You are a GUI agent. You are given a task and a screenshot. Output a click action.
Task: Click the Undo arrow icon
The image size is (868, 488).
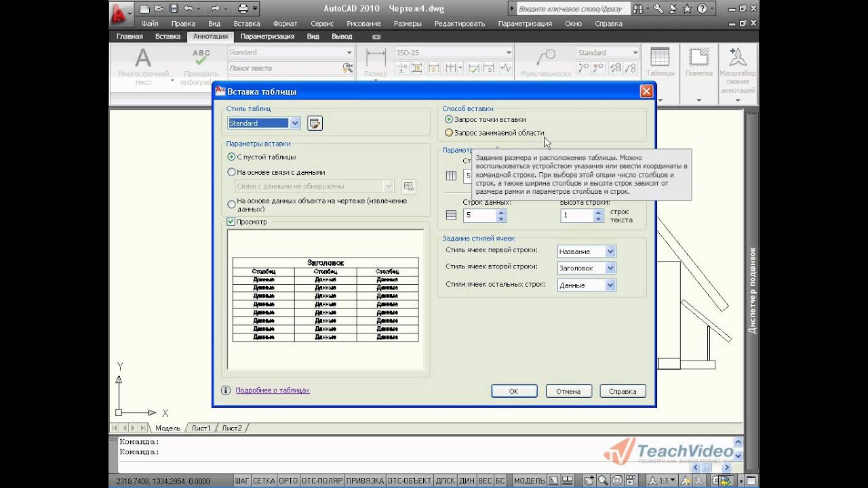pos(188,9)
